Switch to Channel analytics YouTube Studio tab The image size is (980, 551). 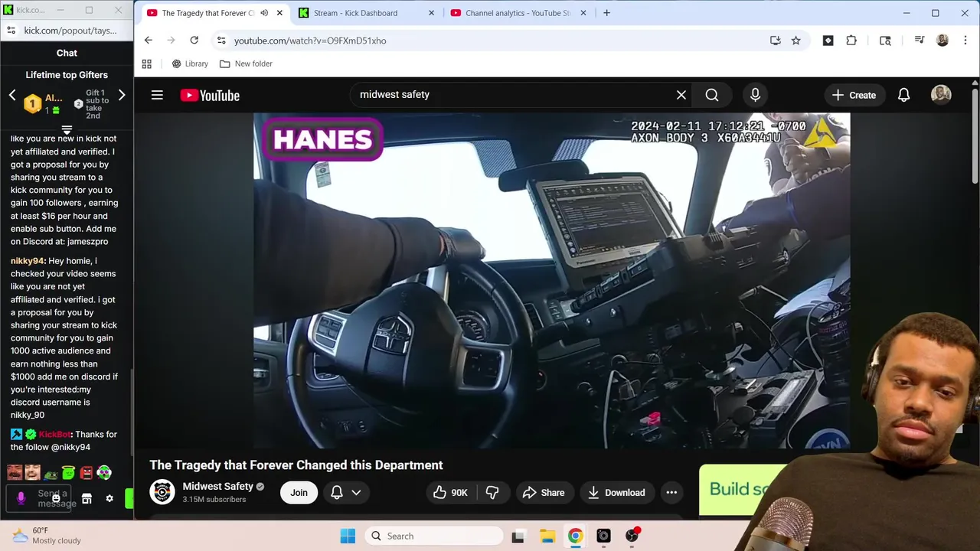518,13
